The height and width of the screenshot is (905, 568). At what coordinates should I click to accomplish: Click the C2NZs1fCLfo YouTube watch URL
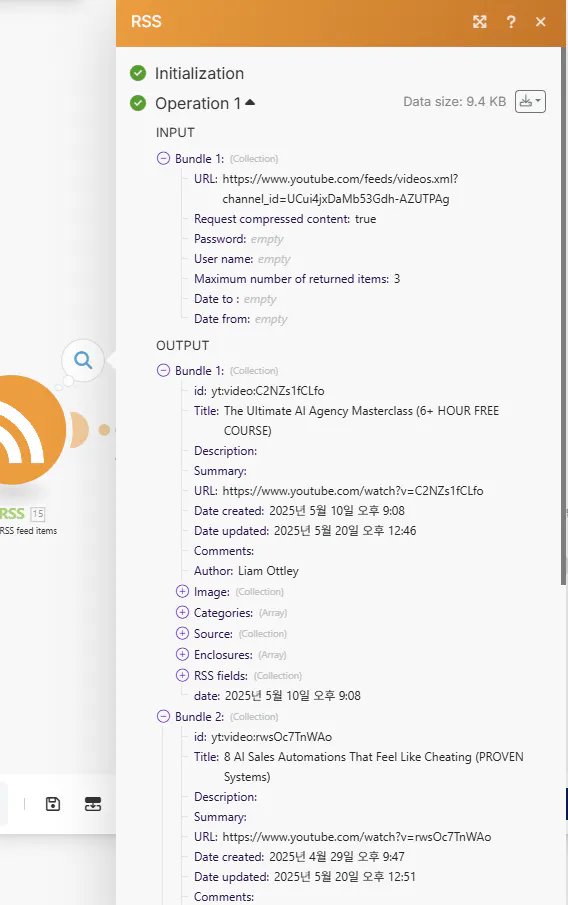pos(353,491)
